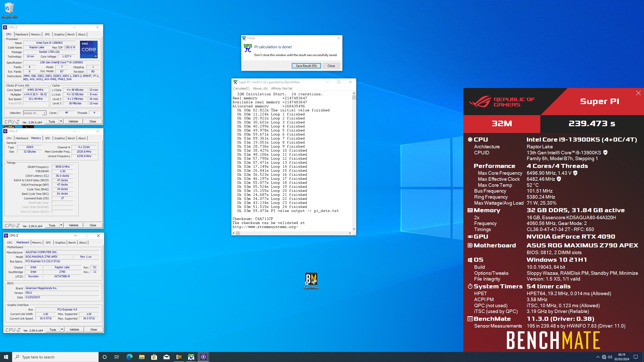Click Super PI horizontal scrollbar right arrow
The width and height of the screenshot is (644, 362).
350,233
